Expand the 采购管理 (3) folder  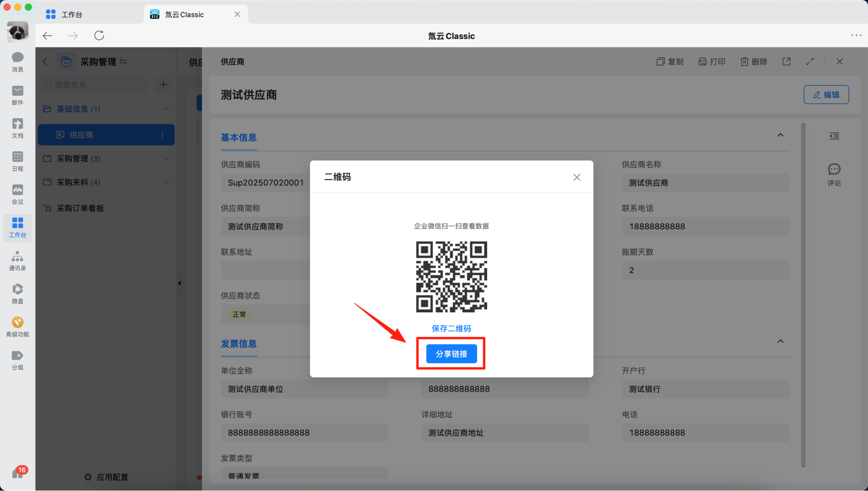[167, 158]
